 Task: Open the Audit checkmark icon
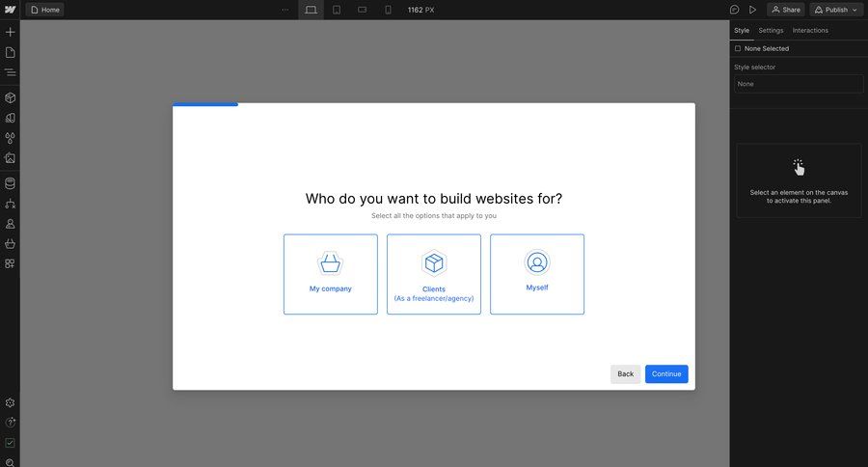(10, 443)
